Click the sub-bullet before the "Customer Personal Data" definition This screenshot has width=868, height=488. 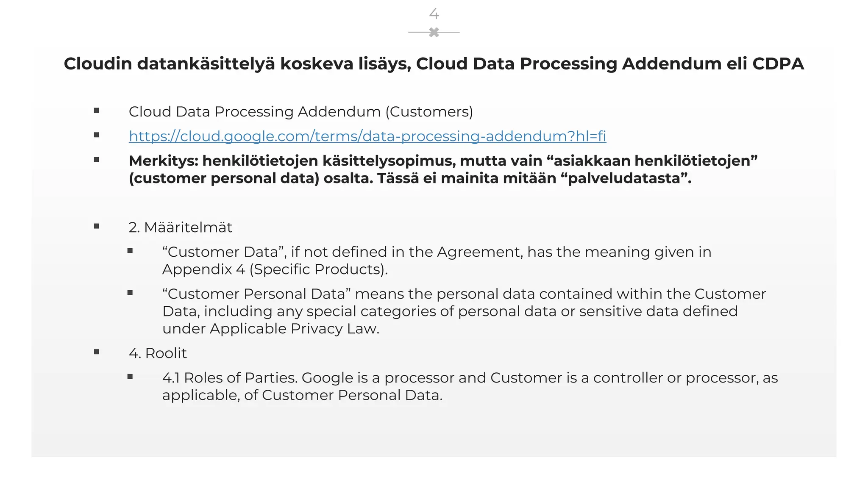[130, 293]
